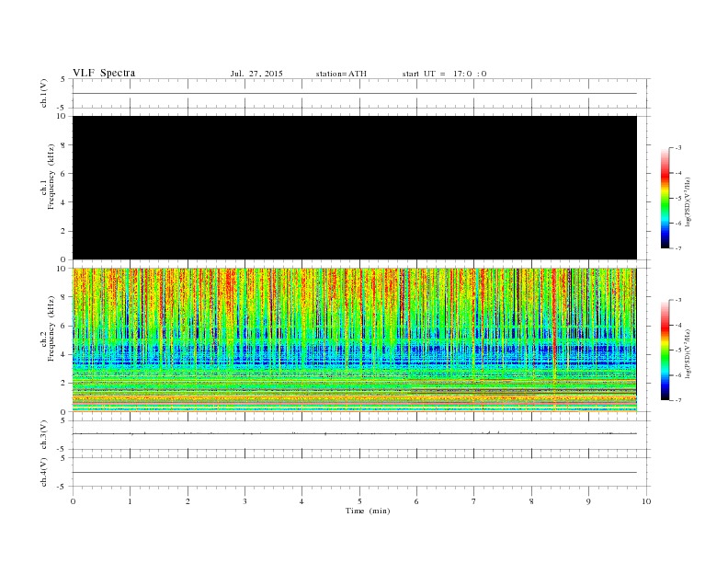Click the "4" kHz tick on ch.2 frequency axis
The height and width of the screenshot is (563, 728).
pos(63,354)
